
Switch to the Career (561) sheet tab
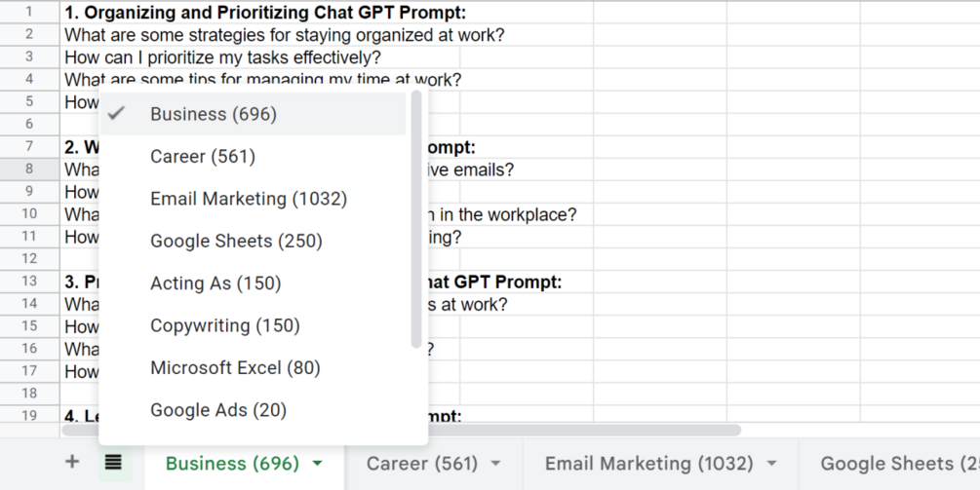coord(422,463)
